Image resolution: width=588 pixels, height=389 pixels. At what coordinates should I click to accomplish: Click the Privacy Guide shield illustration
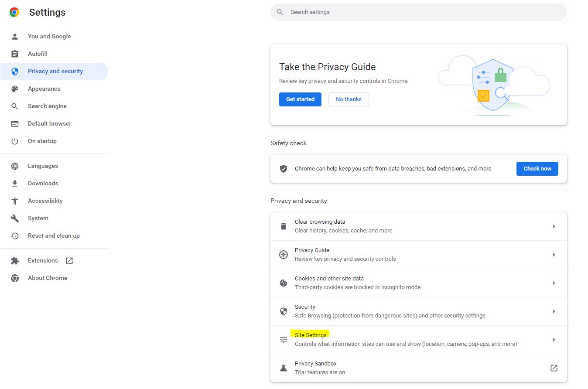pos(493,85)
